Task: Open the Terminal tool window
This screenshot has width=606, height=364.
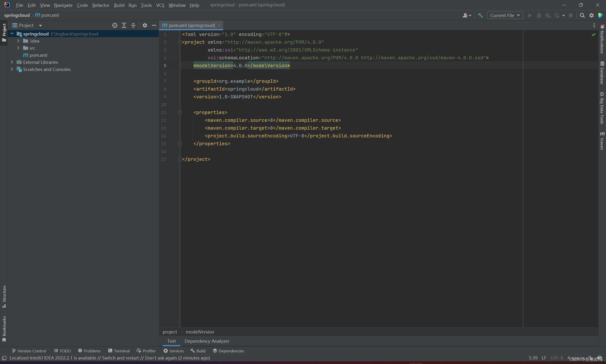Action: click(x=119, y=351)
